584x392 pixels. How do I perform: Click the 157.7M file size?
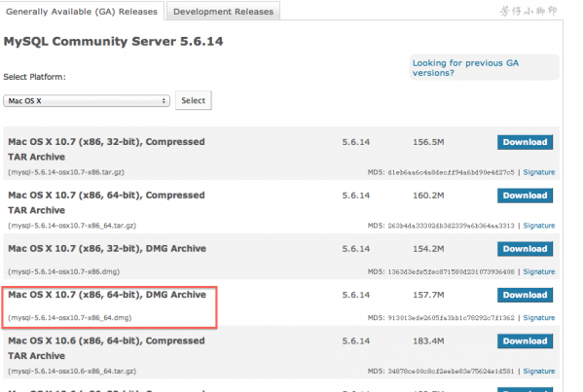click(428, 295)
